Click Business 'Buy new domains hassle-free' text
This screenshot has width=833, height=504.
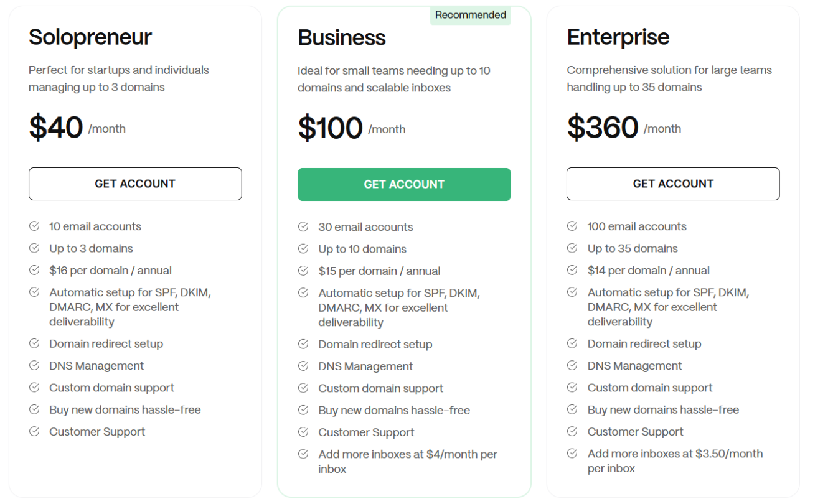394,410
